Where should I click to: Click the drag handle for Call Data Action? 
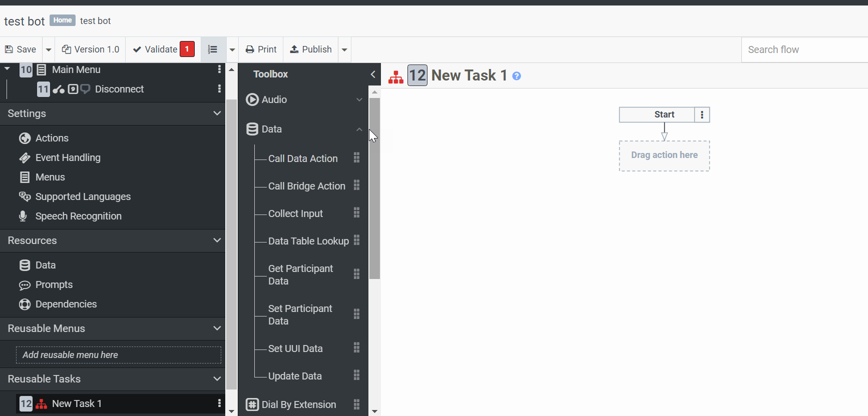tap(356, 158)
